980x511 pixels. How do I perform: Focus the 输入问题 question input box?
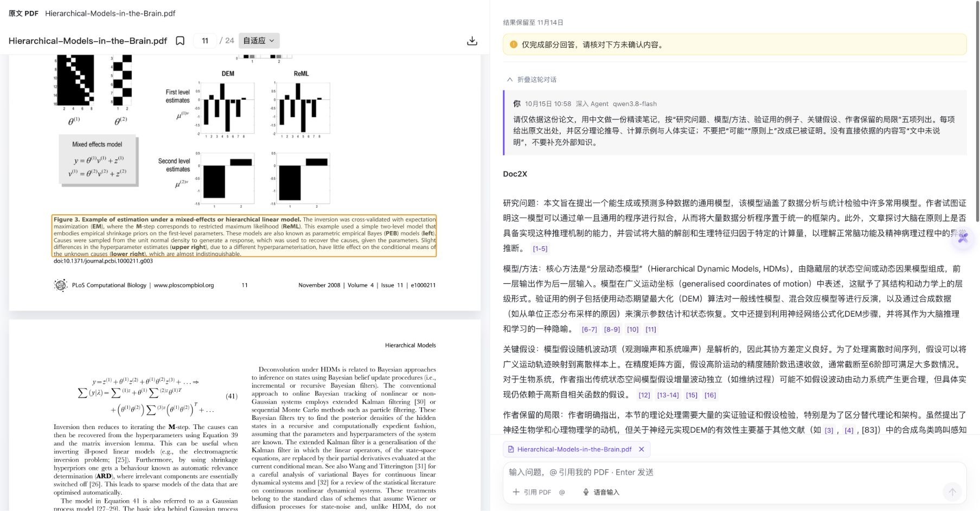point(734,472)
